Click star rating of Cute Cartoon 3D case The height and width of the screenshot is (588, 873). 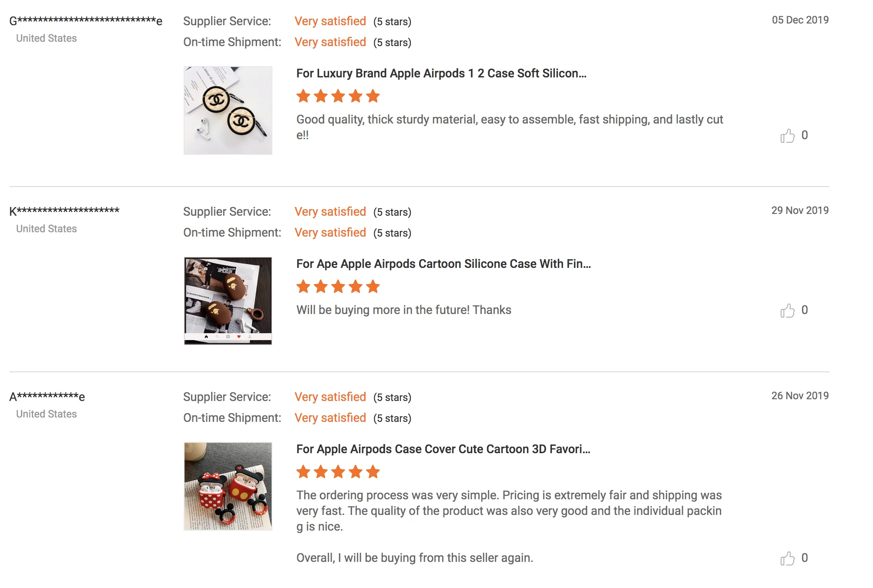coord(338,472)
